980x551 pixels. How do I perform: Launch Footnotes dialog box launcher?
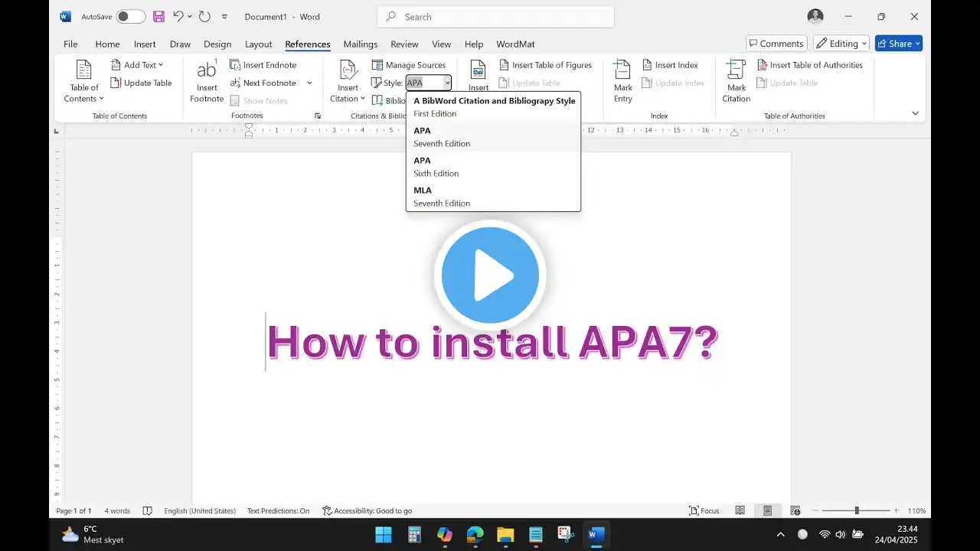coord(318,116)
